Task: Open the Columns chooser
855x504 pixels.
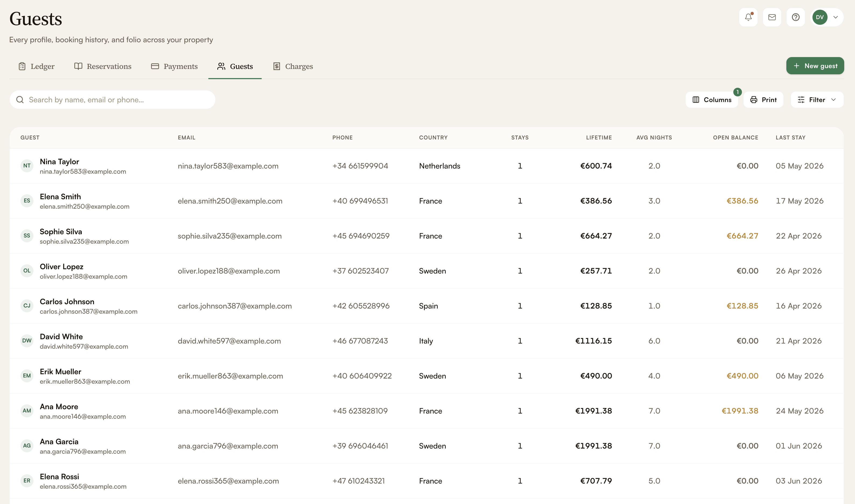Action: coord(711,100)
